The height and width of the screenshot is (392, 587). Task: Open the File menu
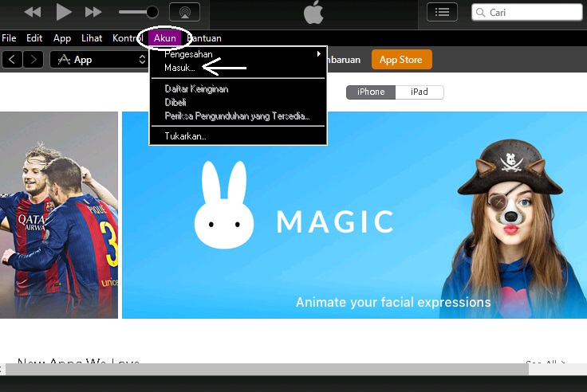(x=9, y=38)
